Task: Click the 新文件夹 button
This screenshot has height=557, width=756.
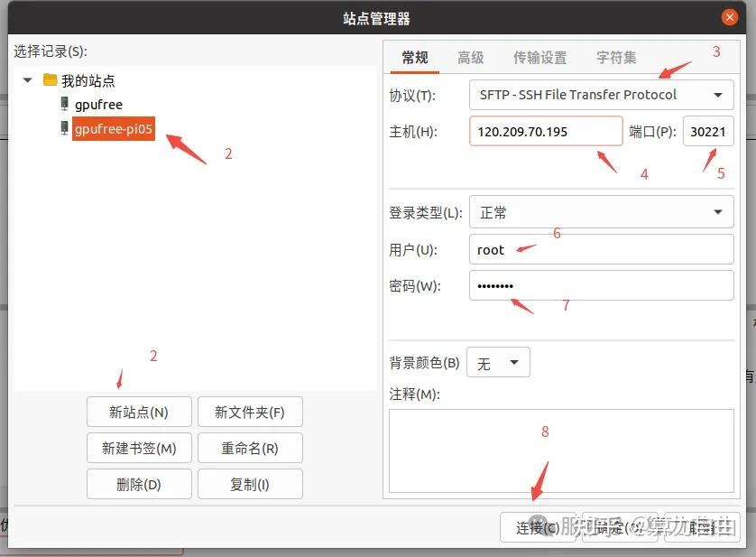Action: tap(250, 412)
